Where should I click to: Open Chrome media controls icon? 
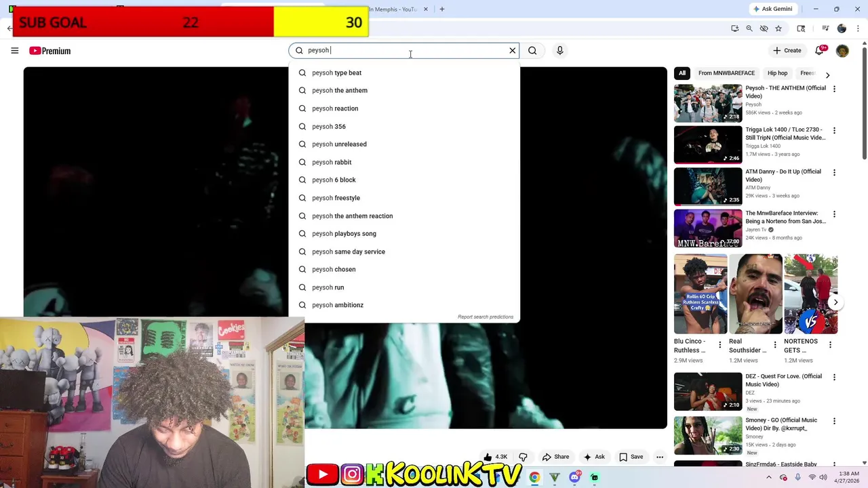tap(825, 28)
